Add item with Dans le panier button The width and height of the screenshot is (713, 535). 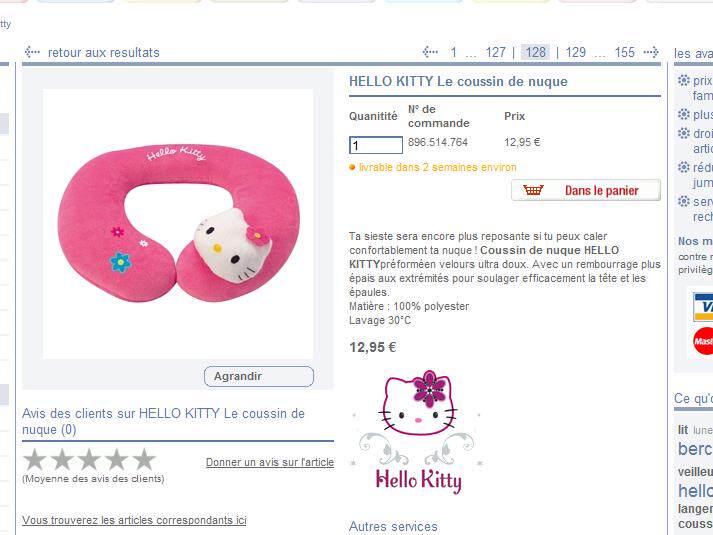[x=586, y=190]
